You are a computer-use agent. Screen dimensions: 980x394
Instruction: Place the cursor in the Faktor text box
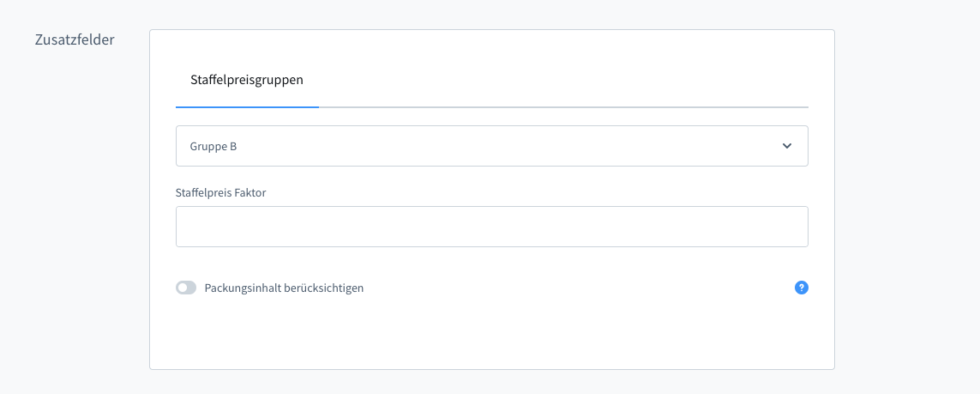coord(491,227)
